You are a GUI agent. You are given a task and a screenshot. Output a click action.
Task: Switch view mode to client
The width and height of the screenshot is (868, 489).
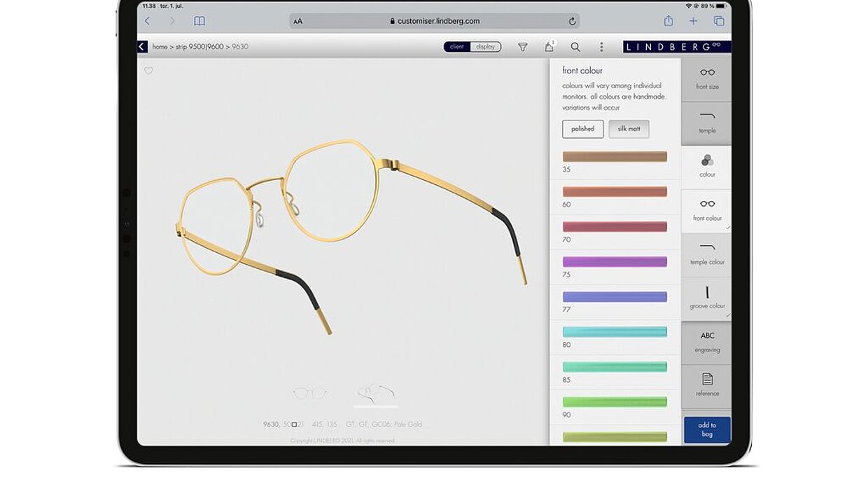pos(457,47)
